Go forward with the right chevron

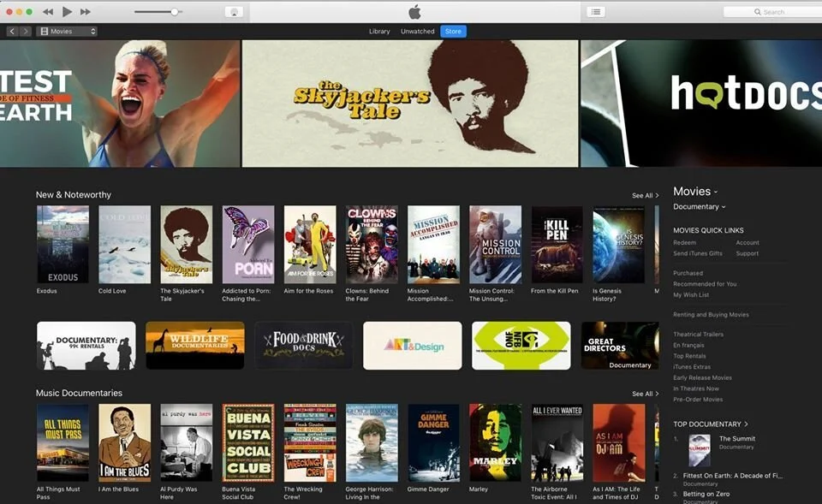(x=25, y=32)
